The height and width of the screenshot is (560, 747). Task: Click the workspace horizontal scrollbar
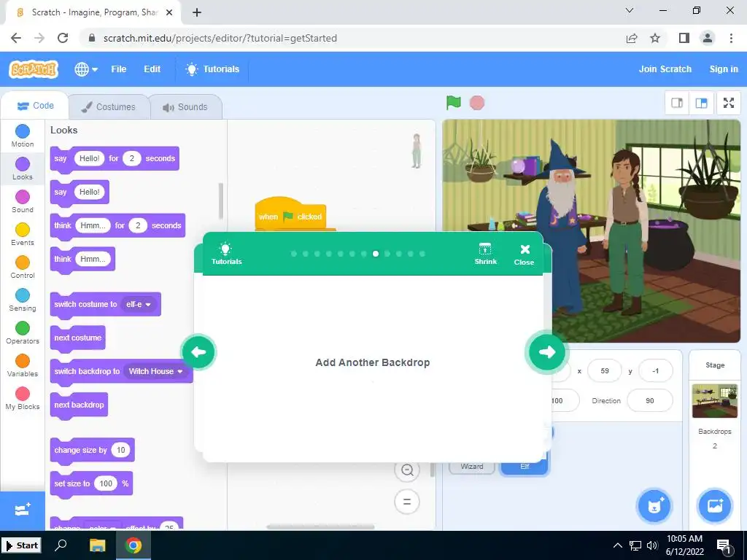pyautogui.click(x=320, y=526)
